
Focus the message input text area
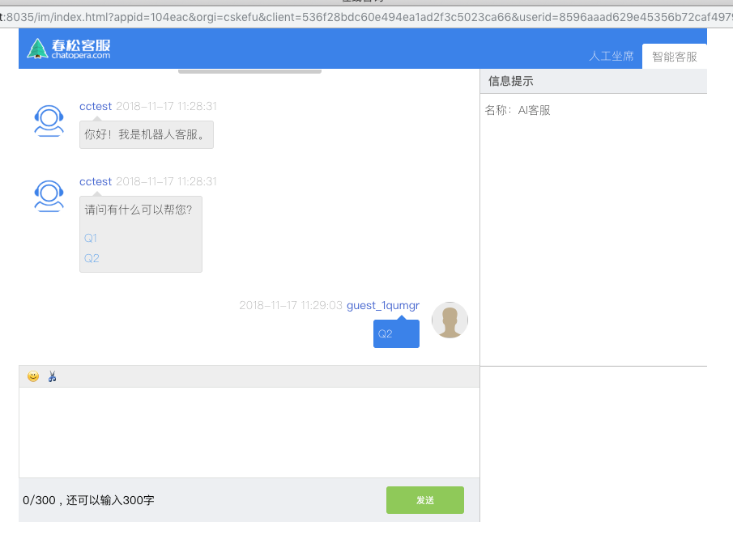coord(249,432)
